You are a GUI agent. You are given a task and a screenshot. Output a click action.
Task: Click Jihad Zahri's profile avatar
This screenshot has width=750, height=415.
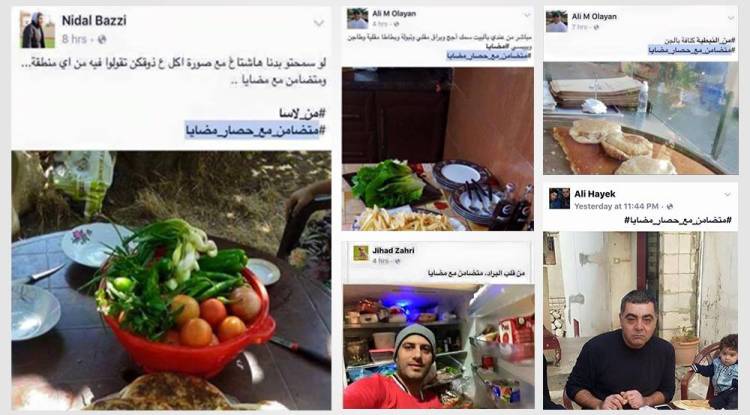point(361,253)
